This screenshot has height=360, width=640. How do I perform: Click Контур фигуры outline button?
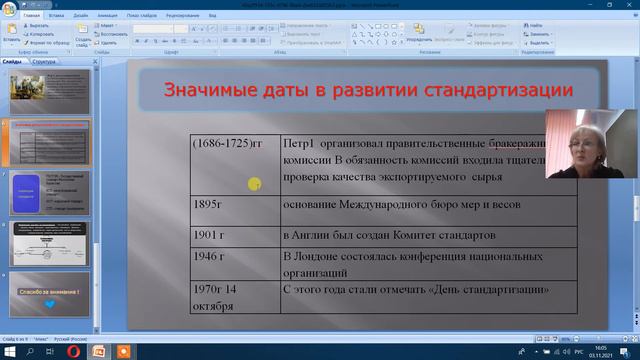[x=487, y=34]
